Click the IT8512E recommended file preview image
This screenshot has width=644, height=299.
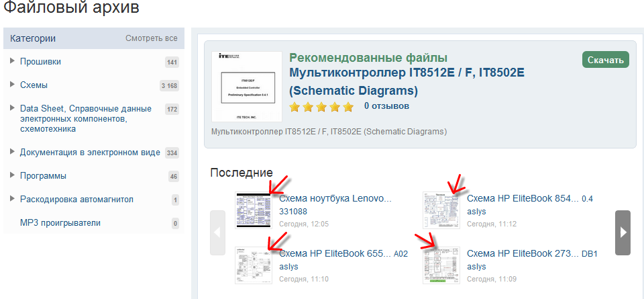click(x=246, y=86)
